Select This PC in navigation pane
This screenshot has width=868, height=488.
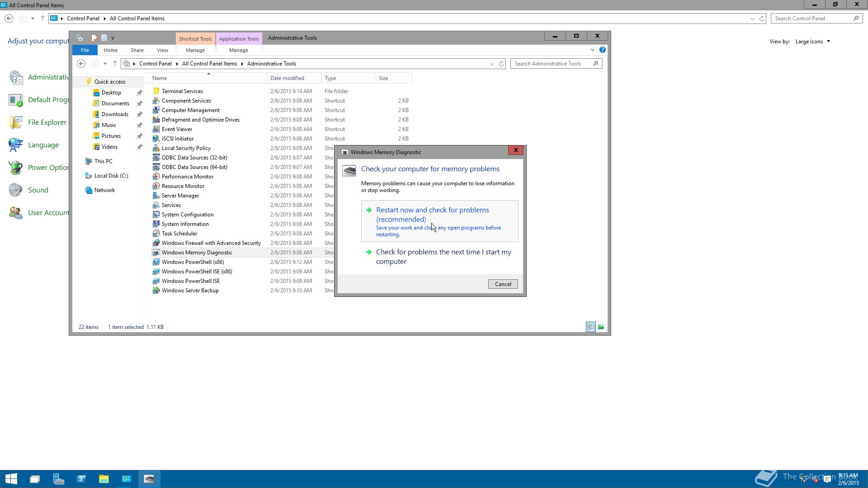[103, 161]
